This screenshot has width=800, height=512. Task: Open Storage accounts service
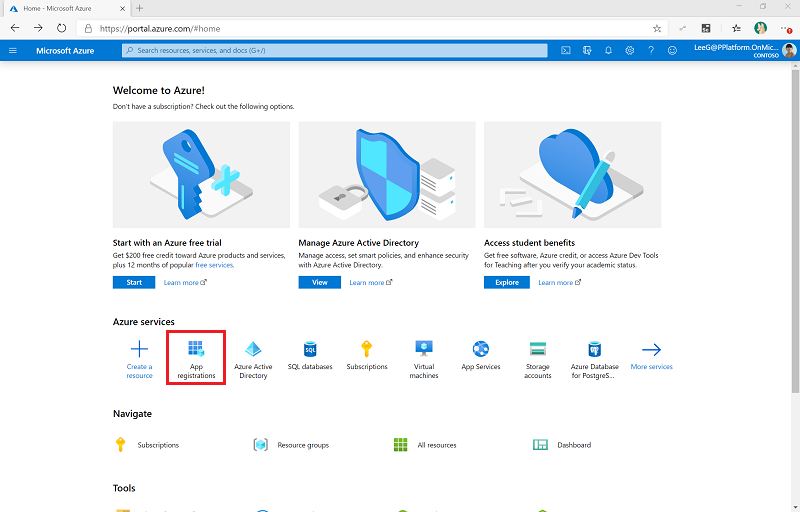pyautogui.click(x=538, y=360)
